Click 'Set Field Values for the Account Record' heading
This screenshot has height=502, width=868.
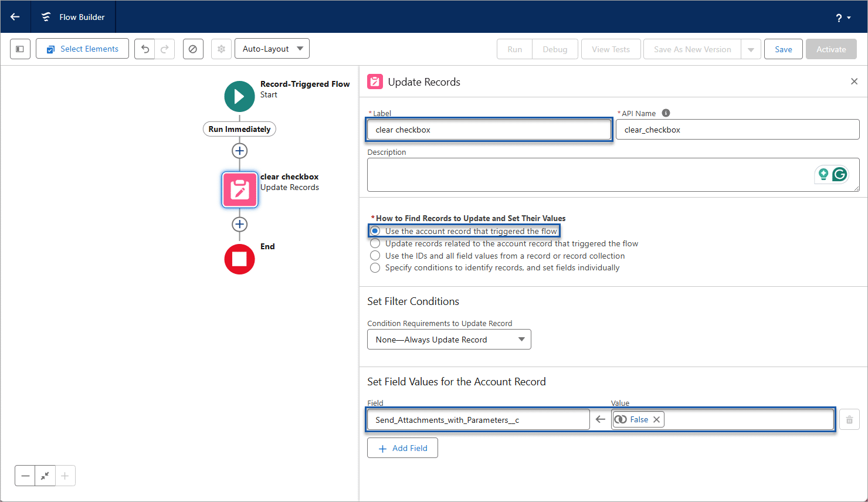pyautogui.click(x=456, y=382)
